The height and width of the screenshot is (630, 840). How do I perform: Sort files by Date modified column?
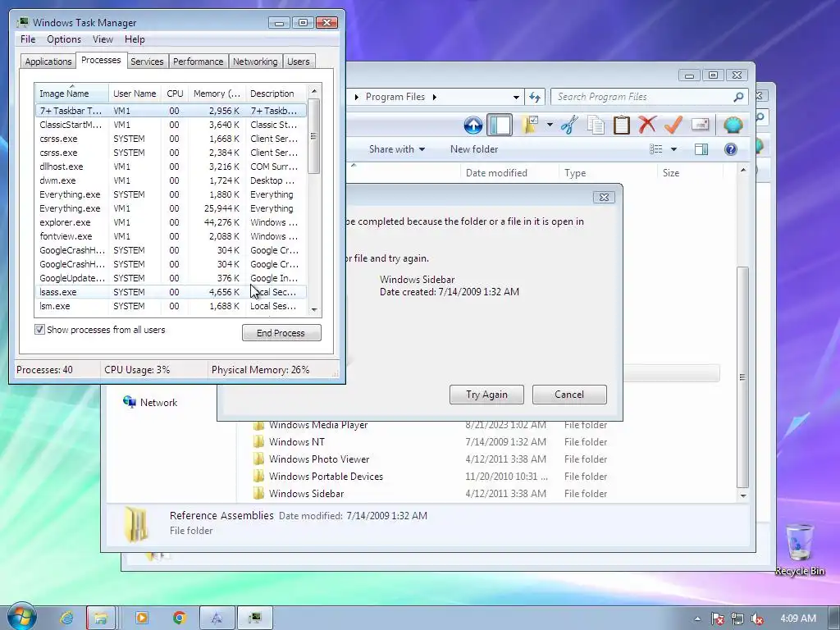509,173
